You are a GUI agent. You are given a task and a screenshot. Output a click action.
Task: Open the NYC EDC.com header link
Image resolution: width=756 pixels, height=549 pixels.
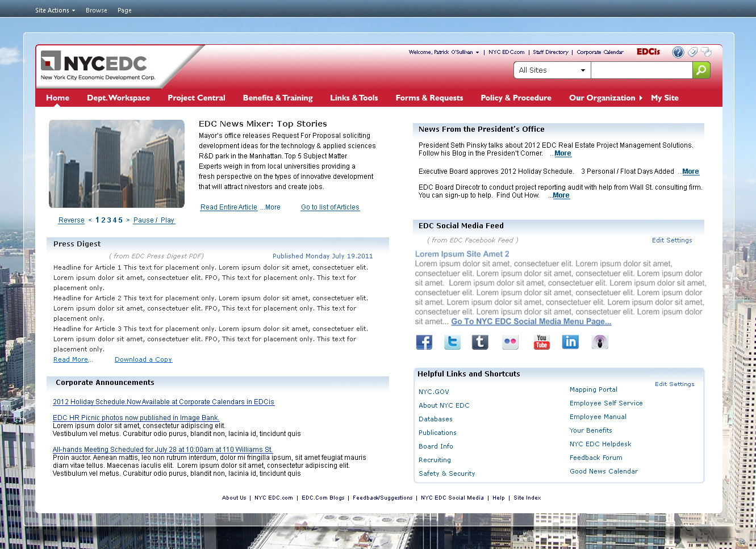(507, 52)
